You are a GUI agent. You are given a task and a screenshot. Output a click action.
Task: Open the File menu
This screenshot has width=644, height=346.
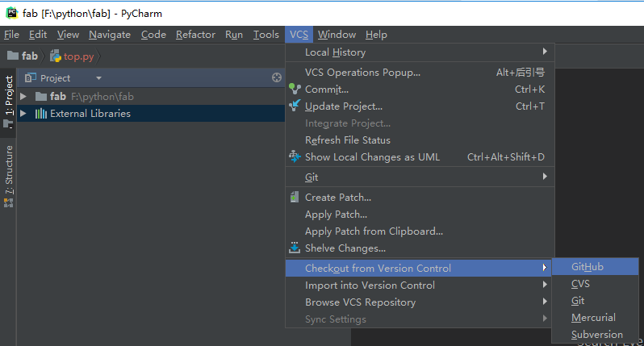(x=11, y=35)
